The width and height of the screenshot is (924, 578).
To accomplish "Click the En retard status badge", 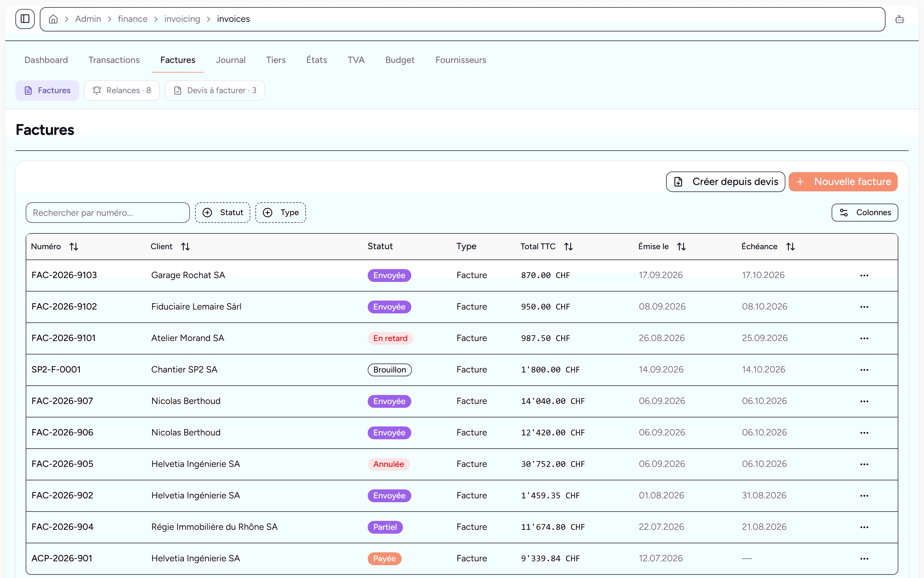I will pos(390,338).
